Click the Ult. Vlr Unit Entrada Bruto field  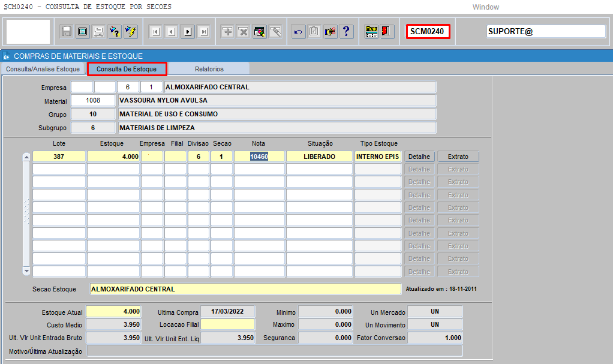coord(113,338)
